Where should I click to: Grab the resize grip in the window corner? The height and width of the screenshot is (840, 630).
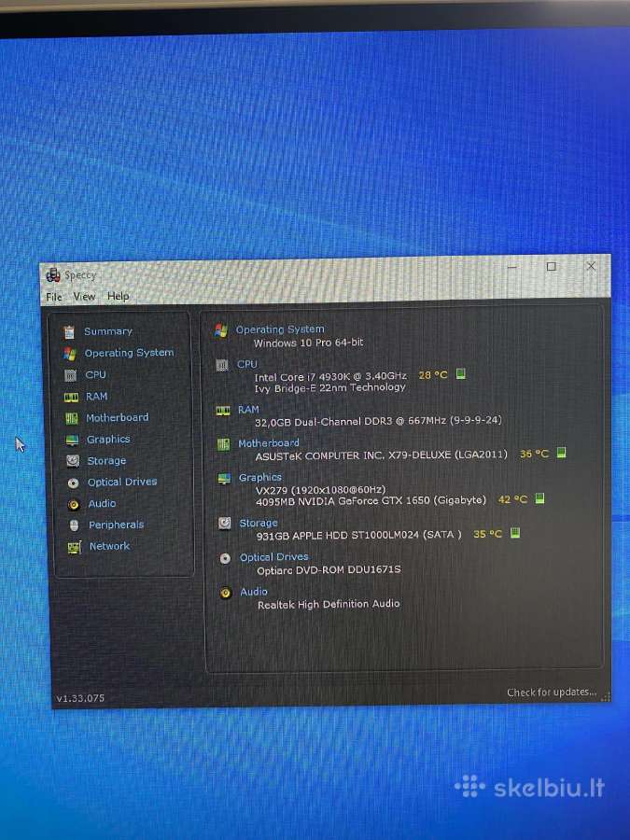coord(606,697)
